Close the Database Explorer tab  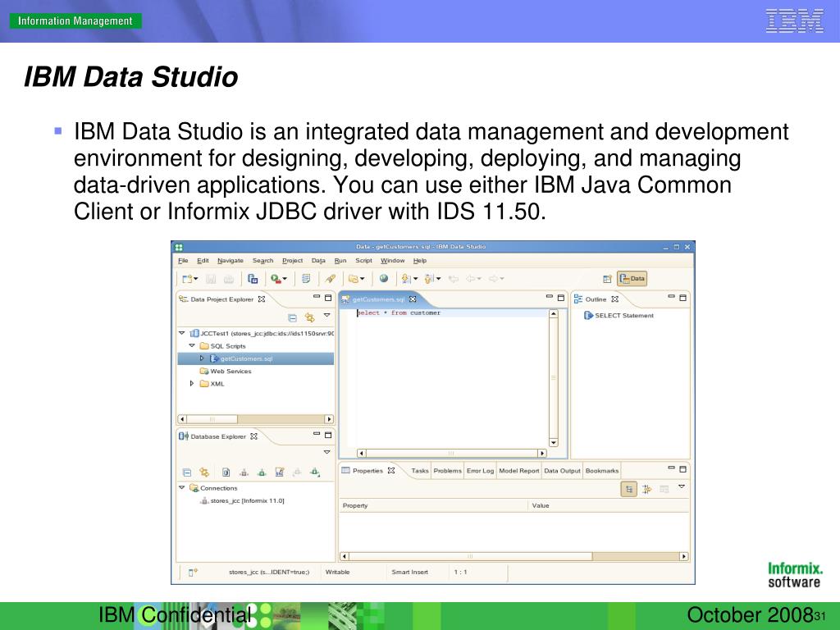click(x=254, y=436)
